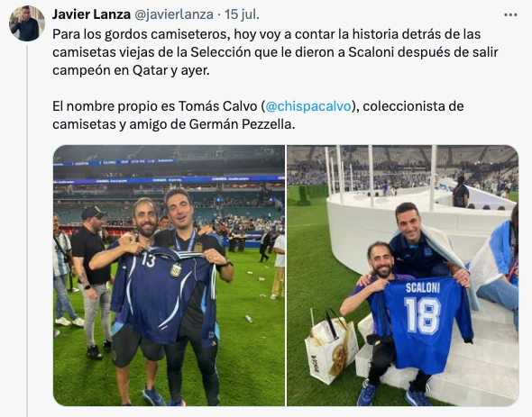Click the tweet's first paragraph about Scaloni
The image size is (532, 417).
275,52
